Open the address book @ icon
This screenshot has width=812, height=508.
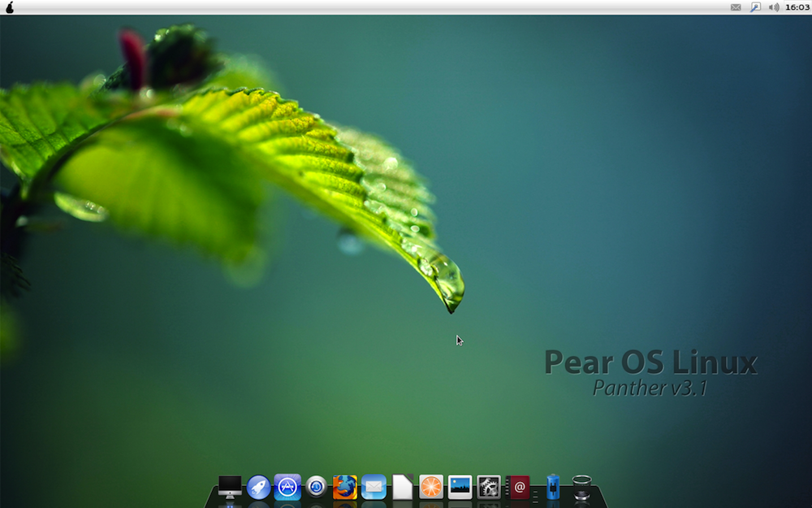[x=519, y=488]
